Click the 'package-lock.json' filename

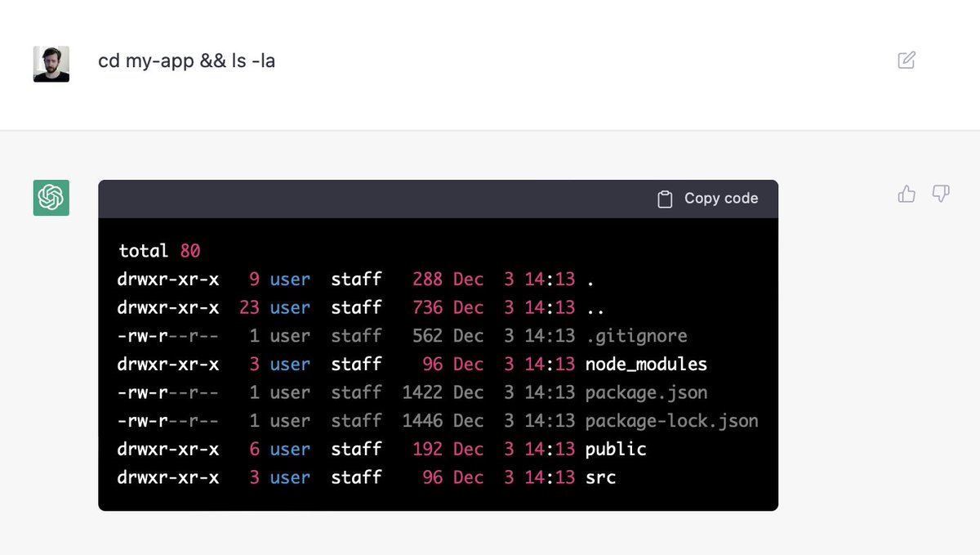point(672,421)
